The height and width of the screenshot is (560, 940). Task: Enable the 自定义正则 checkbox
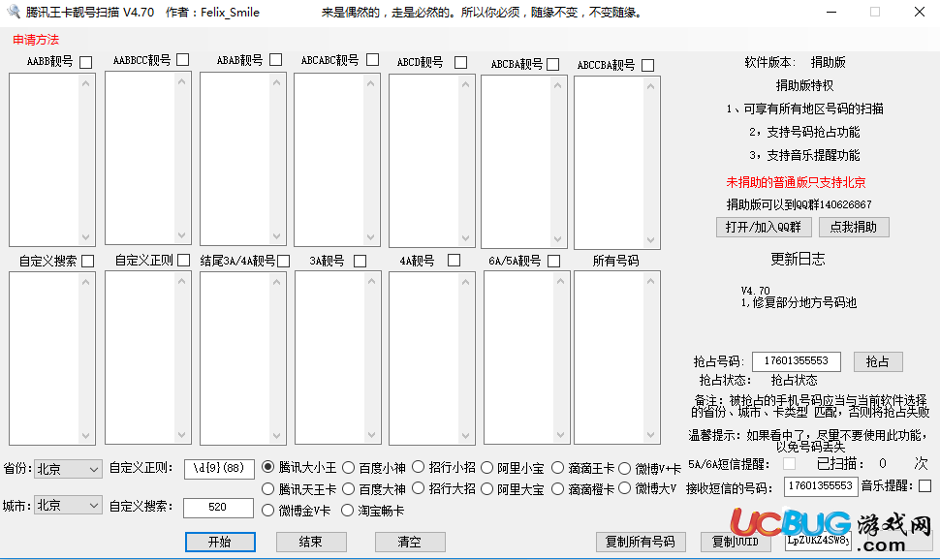(x=183, y=260)
